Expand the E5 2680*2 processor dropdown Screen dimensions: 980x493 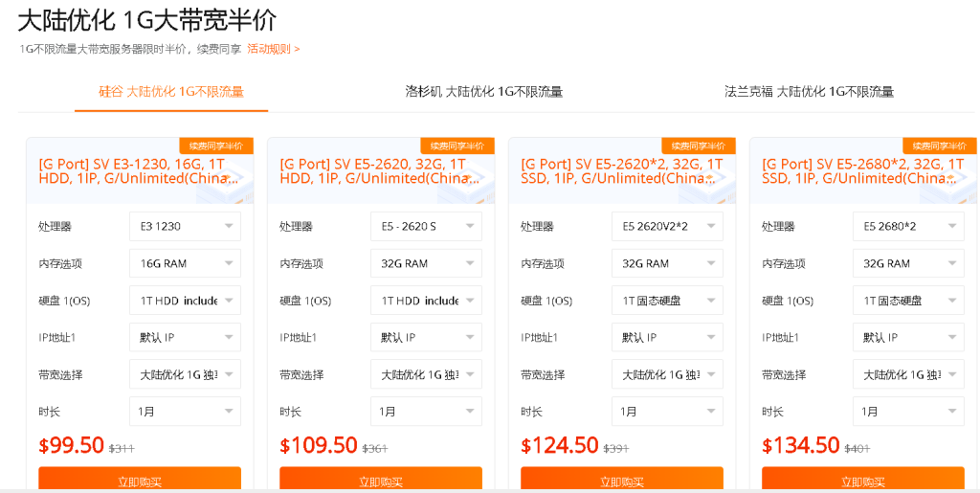point(908,227)
